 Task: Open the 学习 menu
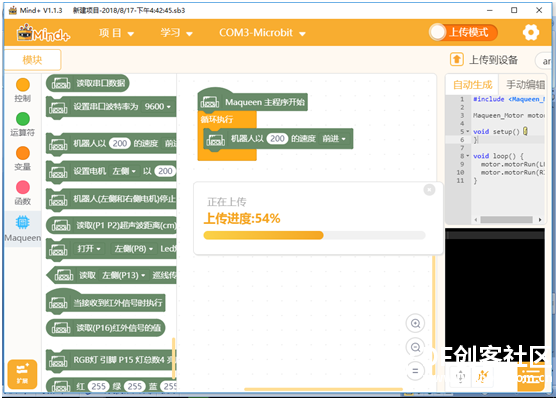point(176,33)
